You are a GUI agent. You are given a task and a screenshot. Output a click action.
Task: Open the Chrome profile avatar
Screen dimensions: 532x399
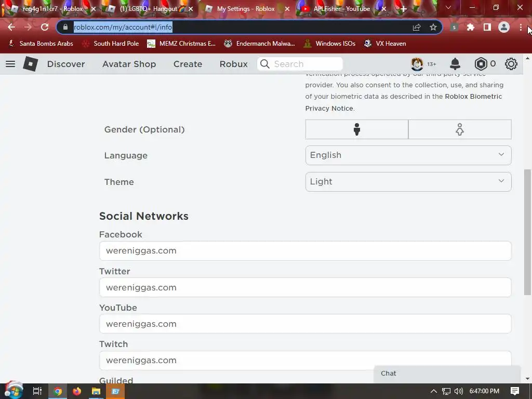[x=504, y=27]
